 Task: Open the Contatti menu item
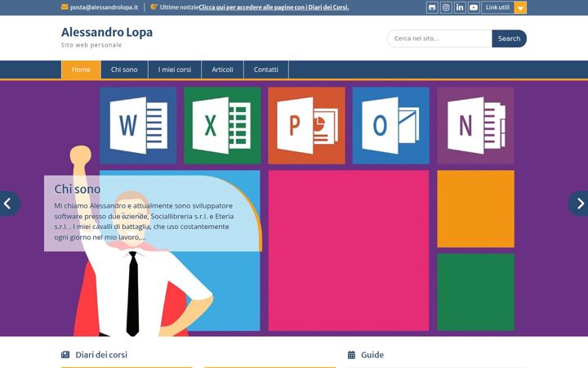click(x=266, y=70)
